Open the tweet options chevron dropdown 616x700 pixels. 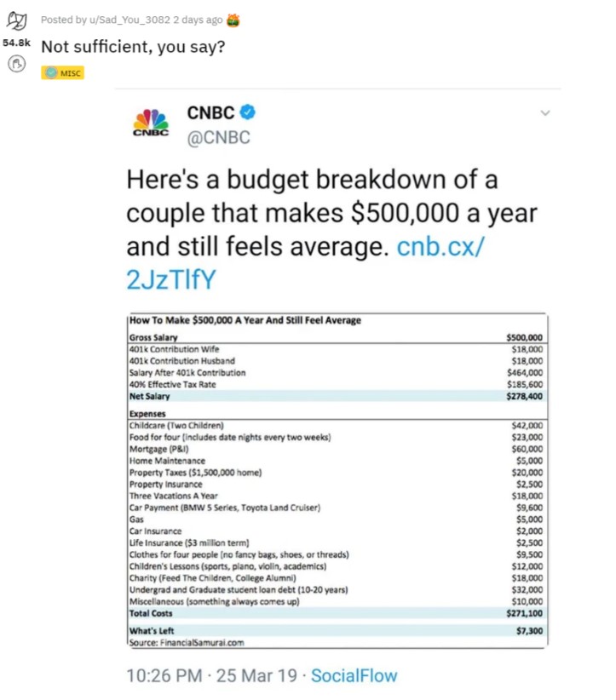545,113
